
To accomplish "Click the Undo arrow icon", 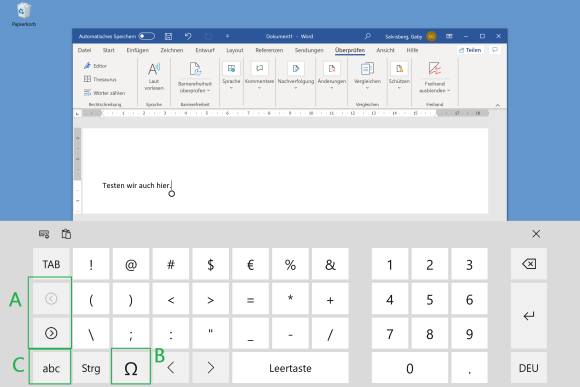I will pyautogui.click(x=188, y=36).
